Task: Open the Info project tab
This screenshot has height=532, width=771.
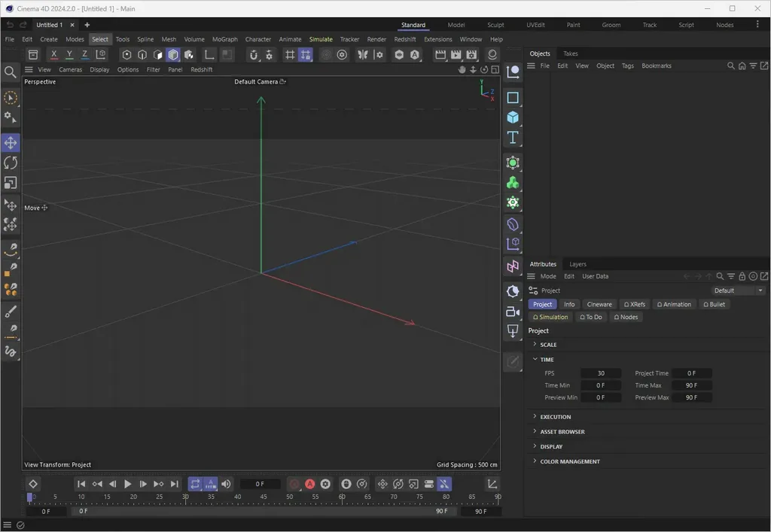Action: coord(569,305)
